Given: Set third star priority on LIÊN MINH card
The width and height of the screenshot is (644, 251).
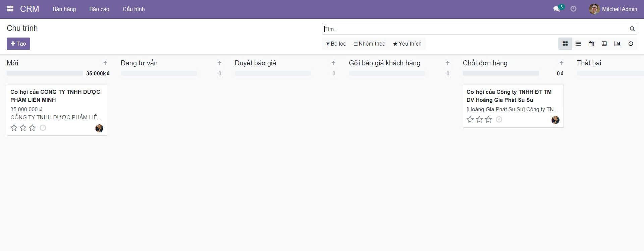Looking at the screenshot, I should (x=32, y=128).
